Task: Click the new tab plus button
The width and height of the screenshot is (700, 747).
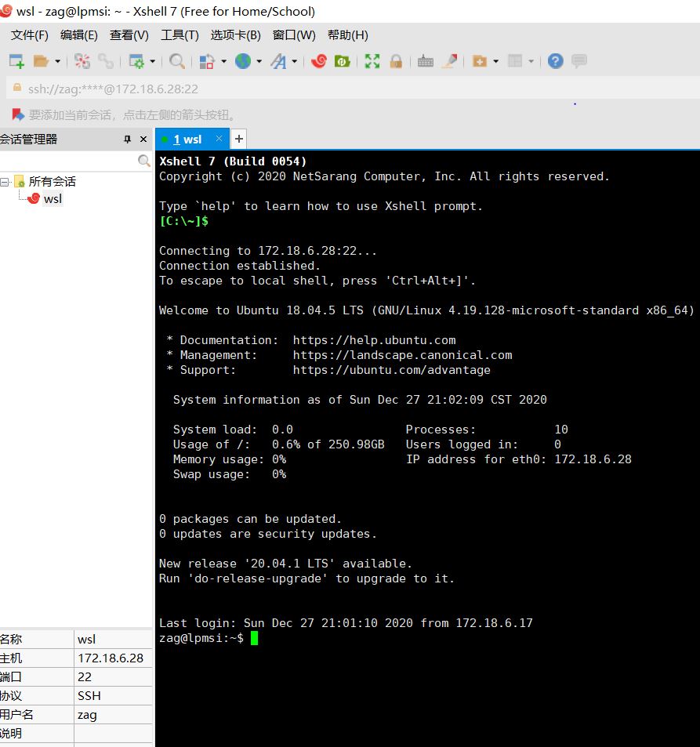Action: click(238, 139)
